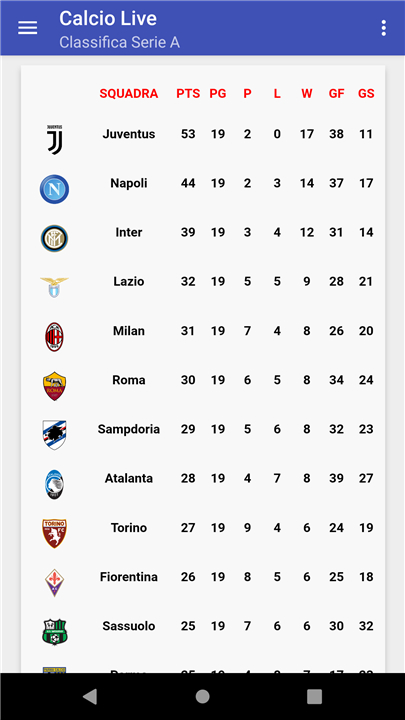Image resolution: width=405 pixels, height=720 pixels.
Task: Tap the Napoli club crest
Action: point(54,189)
